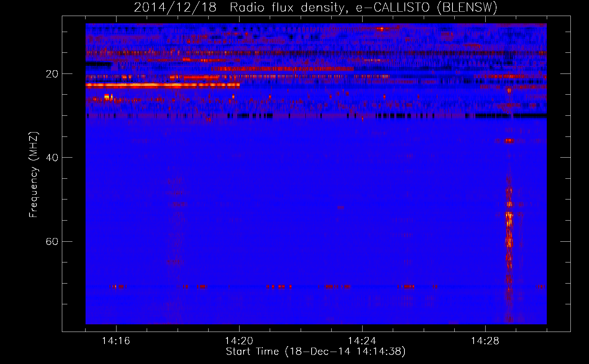Select the 14:16 time tick label

pyautogui.click(x=116, y=341)
